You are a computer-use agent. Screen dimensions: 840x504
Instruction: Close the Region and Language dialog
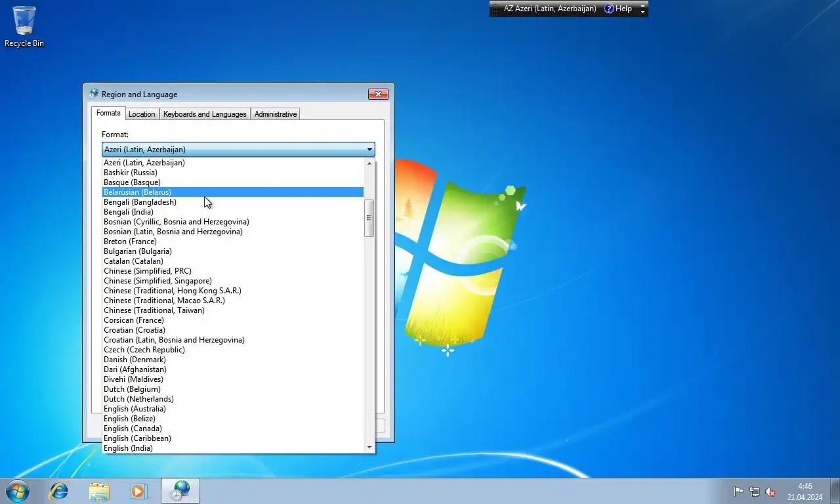coord(378,94)
